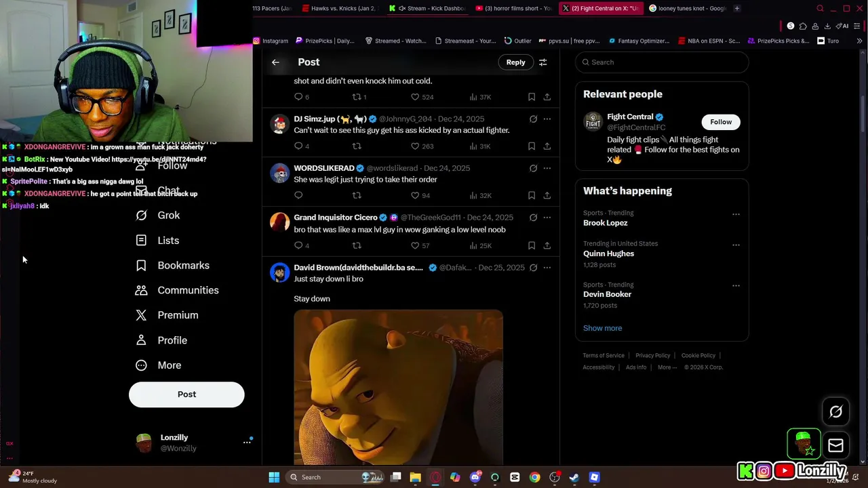Like DJ Simz.jup's comment with 263 likes
868x488 pixels.
(422, 146)
